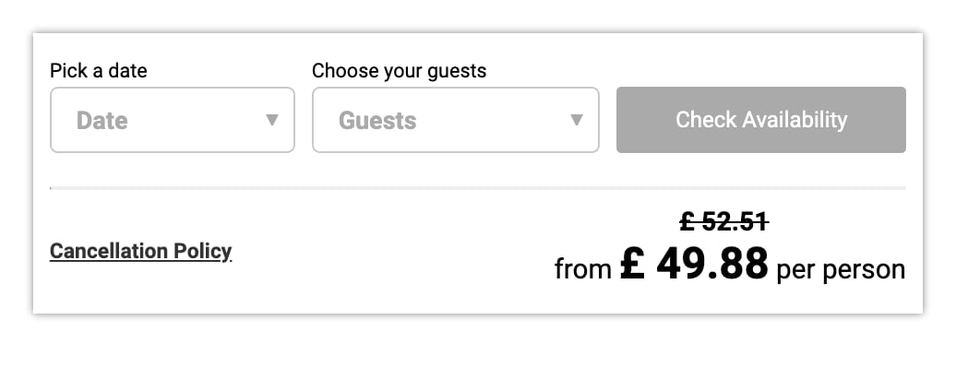The width and height of the screenshot is (980, 367).
Task: Click the word "Policy" in the underlined link
Action: coord(202,252)
